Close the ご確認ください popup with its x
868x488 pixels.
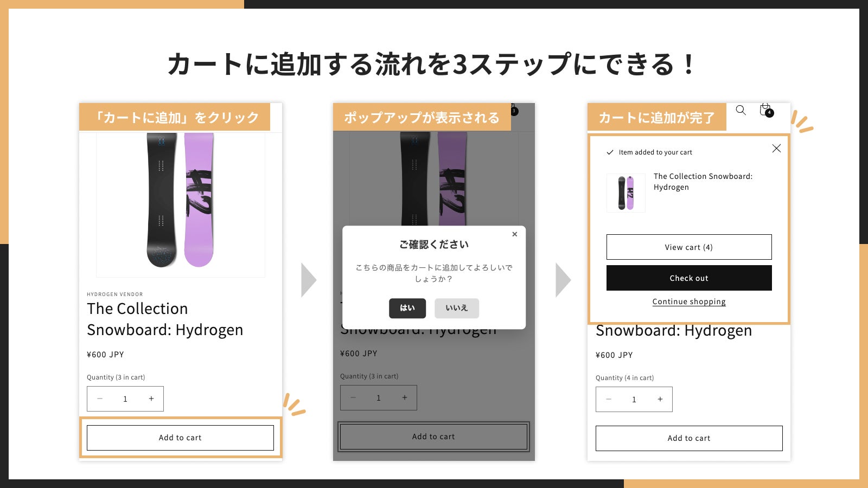(x=515, y=234)
